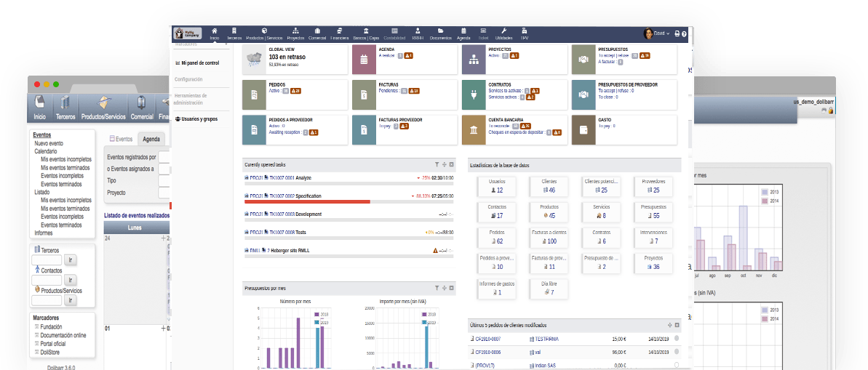Click the Terceros search field in back window
This screenshot has width=868, height=370.
pyautogui.click(x=47, y=260)
